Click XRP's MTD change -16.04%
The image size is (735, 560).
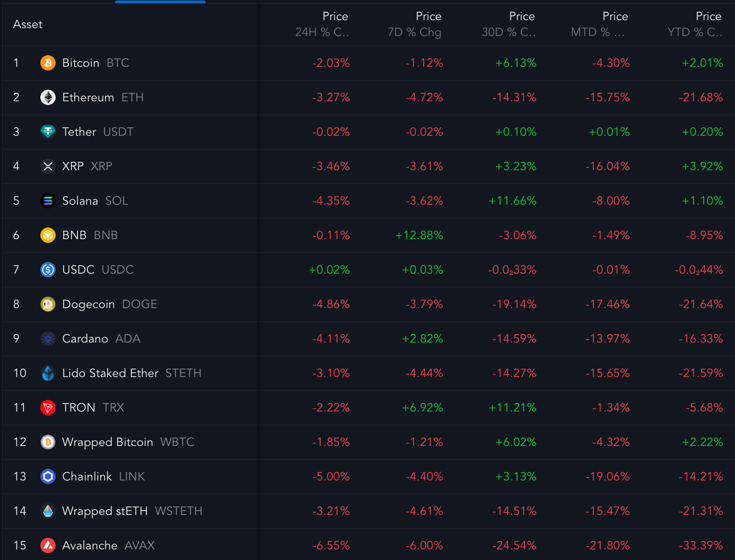[x=607, y=167]
